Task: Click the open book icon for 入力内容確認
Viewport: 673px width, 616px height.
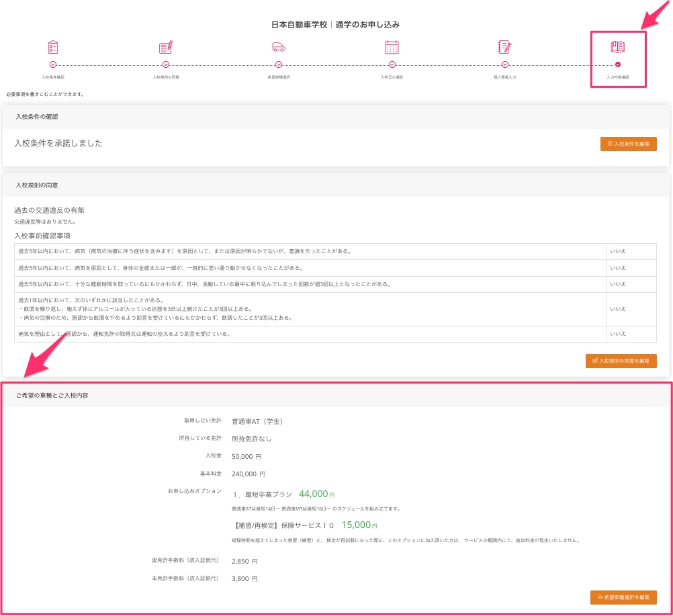Action: 618,47
